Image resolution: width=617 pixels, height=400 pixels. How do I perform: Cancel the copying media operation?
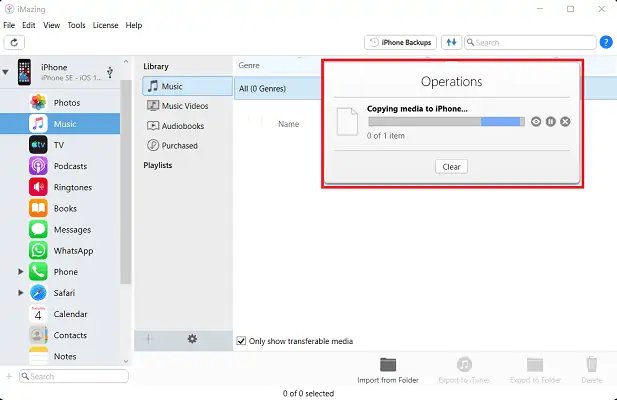pos(565,121)
